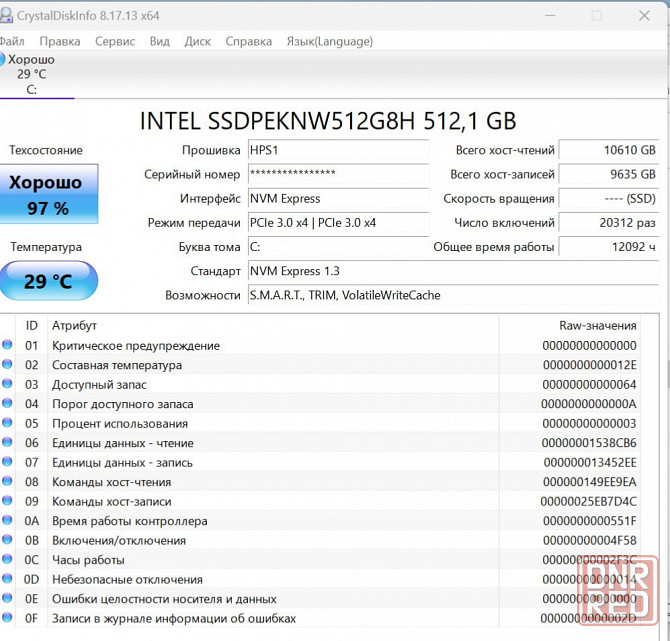Viewport: 670px width, 641px height.
Task: Click the Атрибут column header
Action: point(75,325)
